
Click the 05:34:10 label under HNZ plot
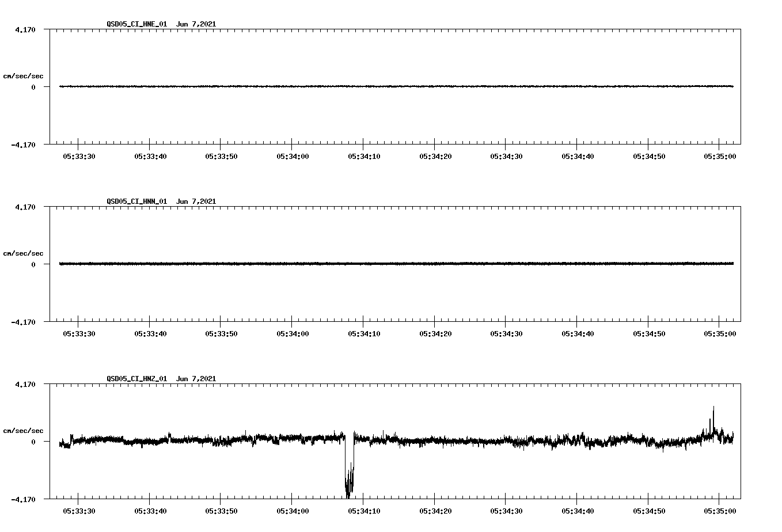point(364,511)
